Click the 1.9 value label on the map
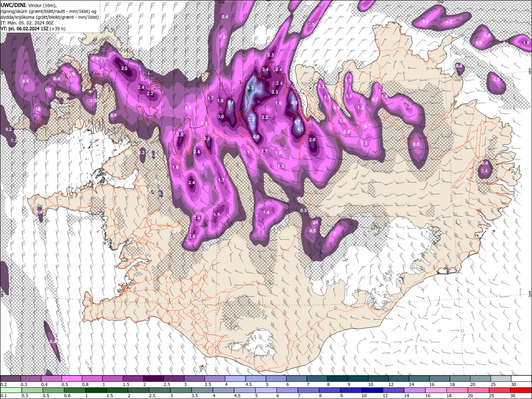 (217, 214)
